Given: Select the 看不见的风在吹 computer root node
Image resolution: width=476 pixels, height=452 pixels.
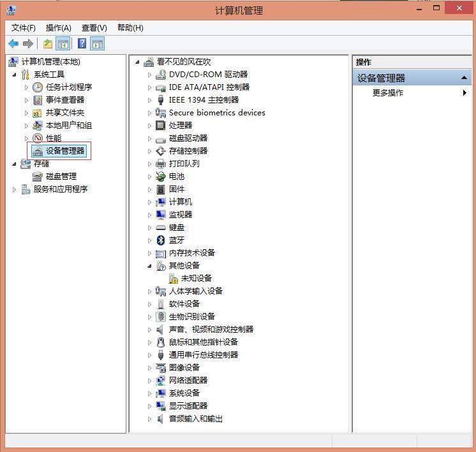Looking at the screenshot, I should click(183, 62).
